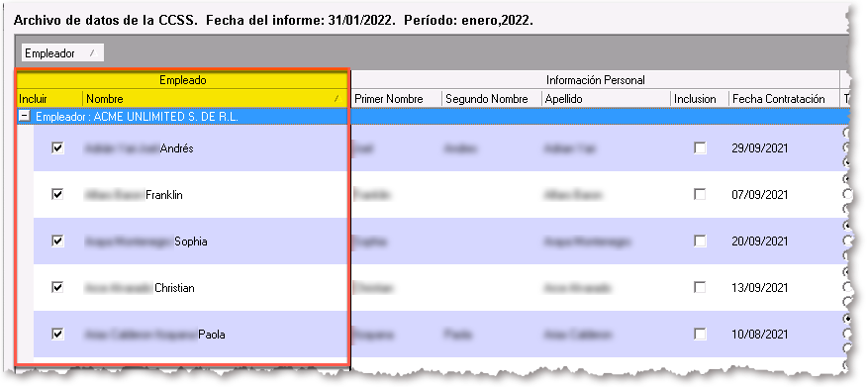Select the name cell ending in Christian
The width and height of the screenshot is (868, 387).
click(216, 288)
